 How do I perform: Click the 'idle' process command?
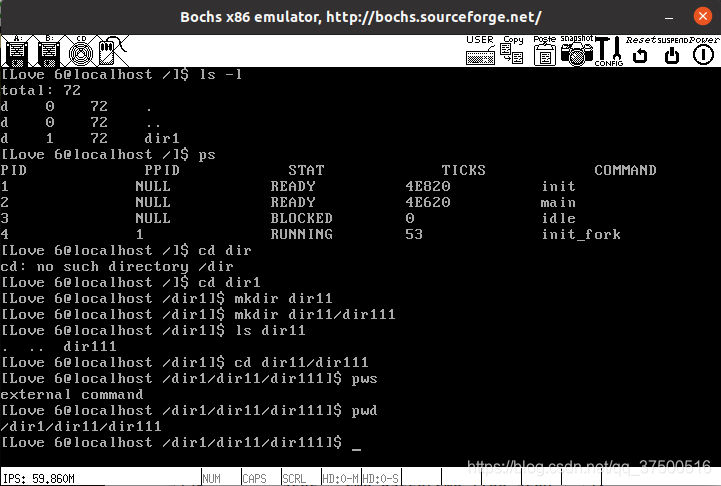tap(558, 218)
